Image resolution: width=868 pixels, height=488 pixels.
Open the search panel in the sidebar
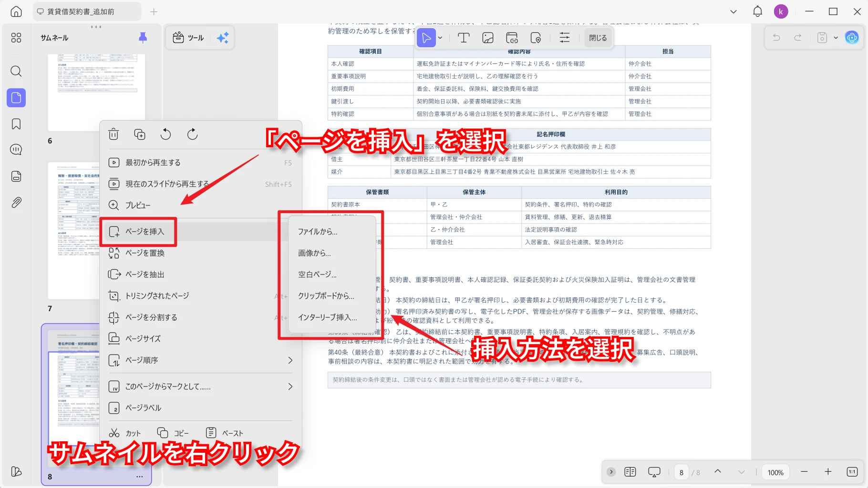click(16, 71)
